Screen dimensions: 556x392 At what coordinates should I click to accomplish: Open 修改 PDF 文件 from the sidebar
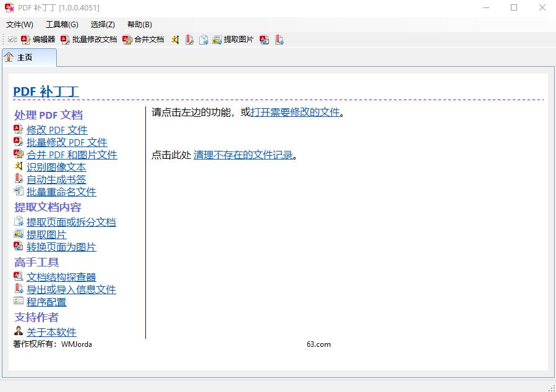click(56, 130)
